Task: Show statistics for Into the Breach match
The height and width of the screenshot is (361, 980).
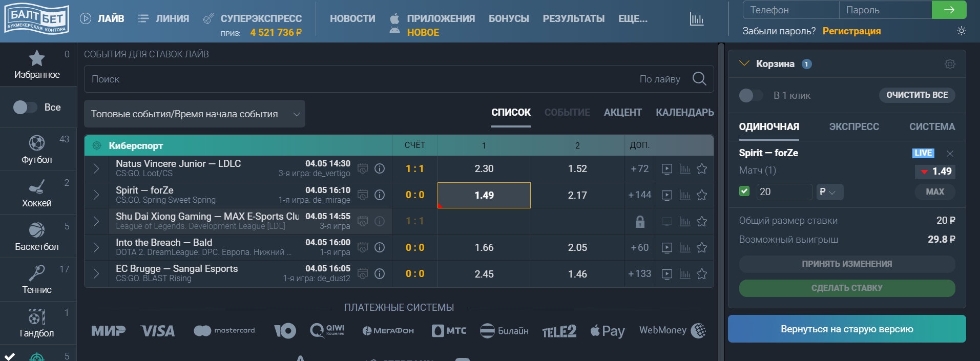Action: (x=685, y=248)
